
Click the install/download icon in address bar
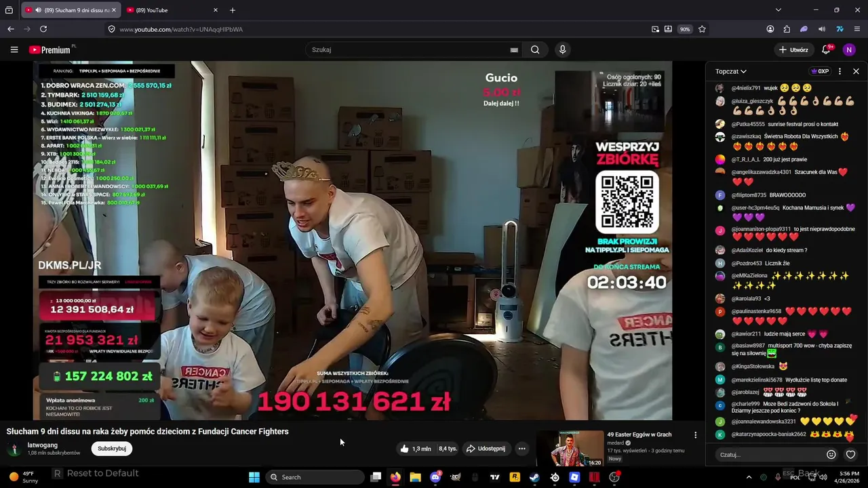pyautogui.click(x=668, y=29)
